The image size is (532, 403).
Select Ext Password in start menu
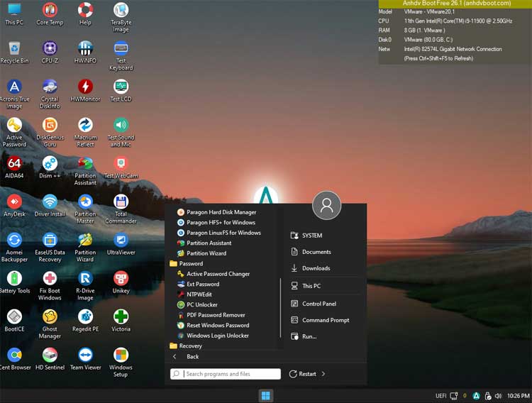pos(198,285)
